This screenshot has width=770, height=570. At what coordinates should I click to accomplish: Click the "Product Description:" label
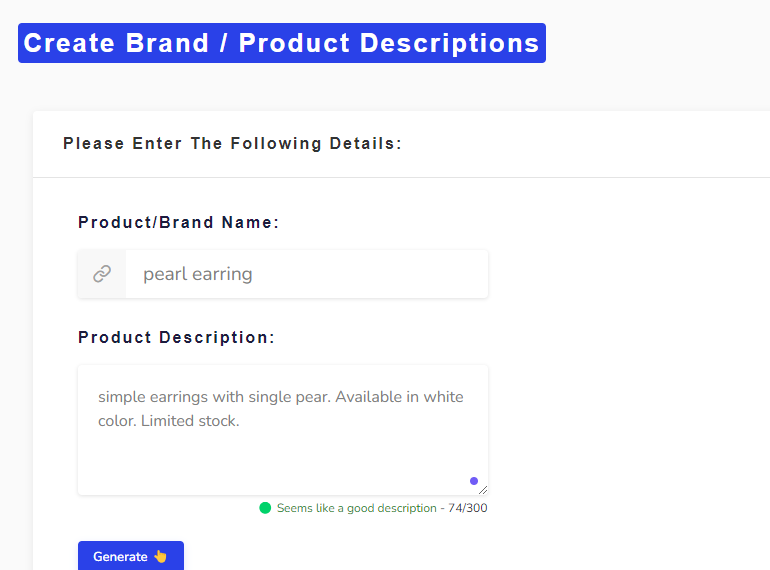coord(176,338)
